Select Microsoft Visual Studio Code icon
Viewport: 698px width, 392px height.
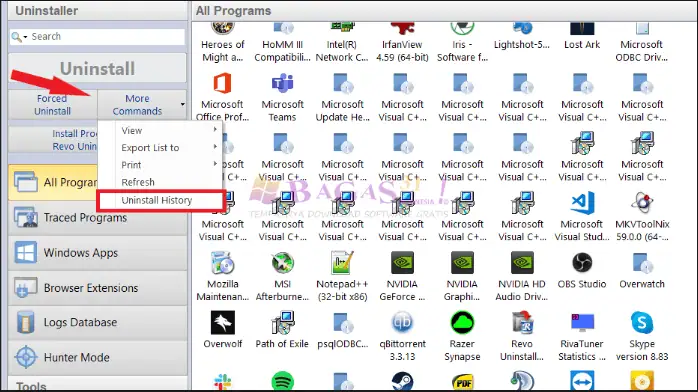[582, 203]
